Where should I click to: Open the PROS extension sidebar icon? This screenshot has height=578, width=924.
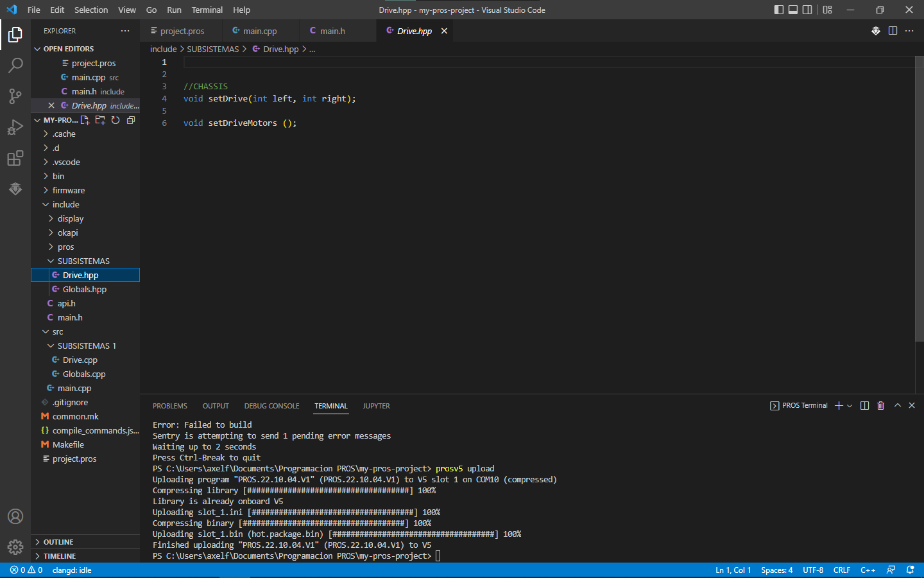pos(15,189)
